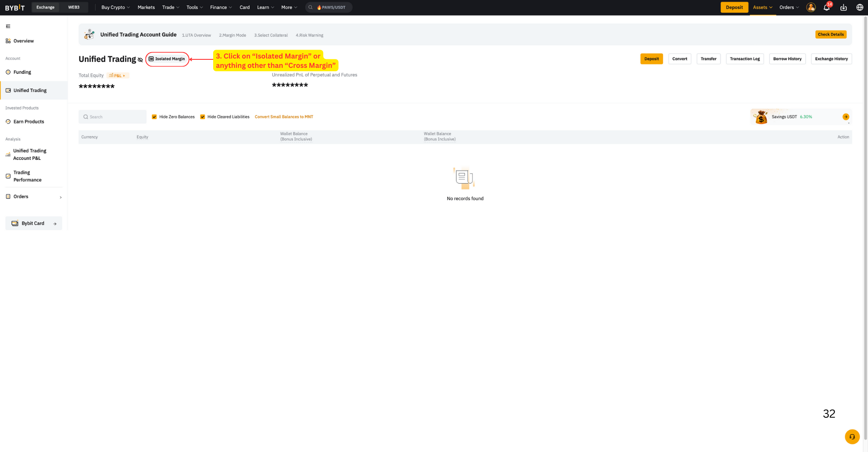
Task: Switch to WEB3 tab
Action: click(74, 7)
